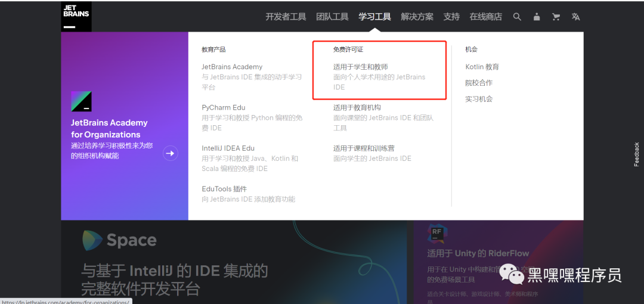Click the 适用于 Unity 的 RiderFlow title

[478, 253]
